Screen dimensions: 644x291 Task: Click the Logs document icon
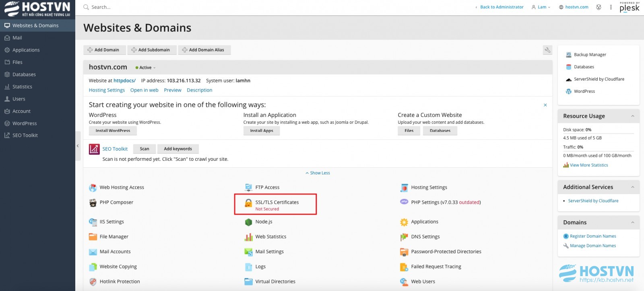(248, 267)
